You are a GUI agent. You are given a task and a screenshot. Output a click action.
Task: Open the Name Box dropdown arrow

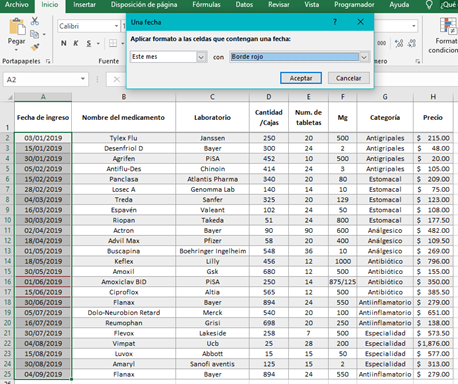[83, 79]
